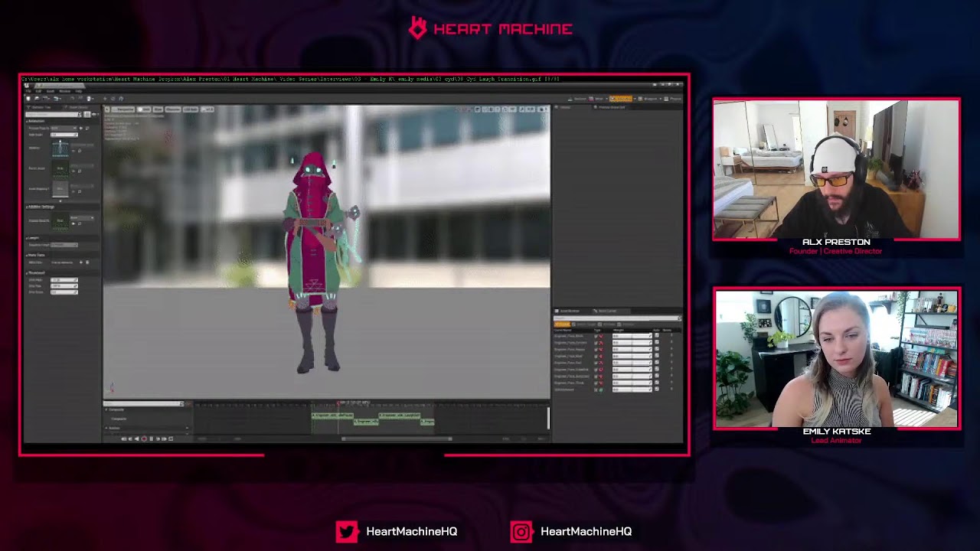Viewport: 980px width, 551px height.
Task: Toggle the Type checkbox of the last curve row
Action: coord(596,390)
